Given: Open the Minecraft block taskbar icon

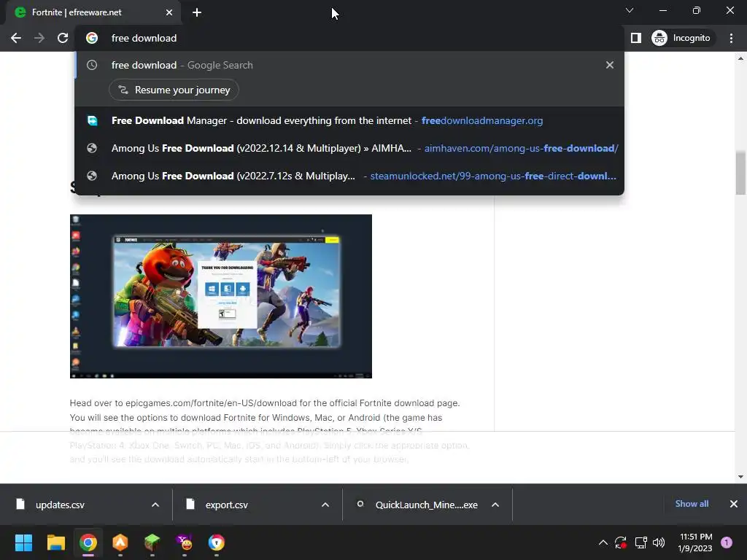Looking at the screenshot, I should coord(152,542).
